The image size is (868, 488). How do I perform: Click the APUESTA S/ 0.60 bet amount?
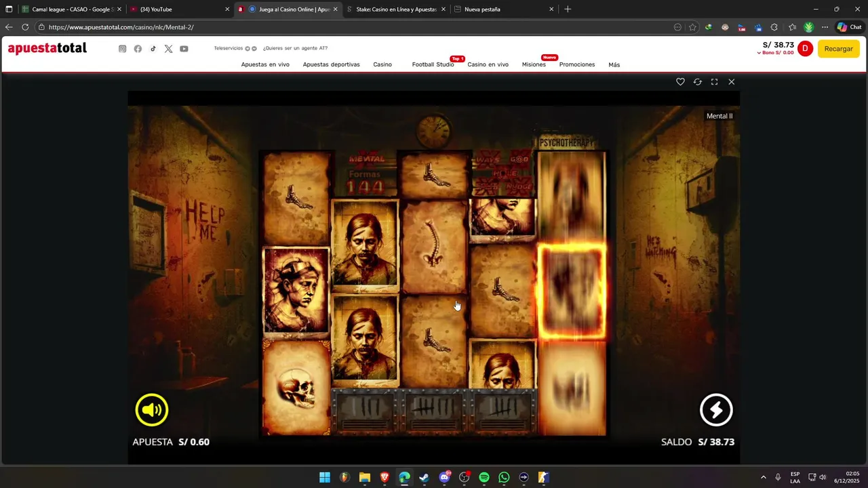pos(171,442)
